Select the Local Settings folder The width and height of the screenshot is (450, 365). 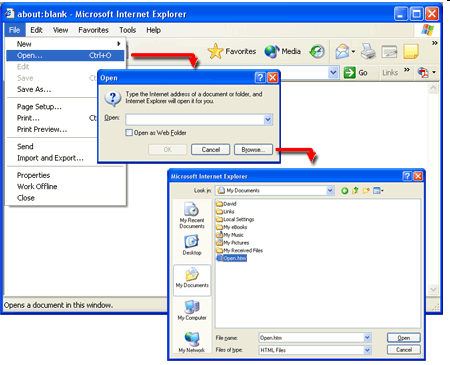[x=235, y=219]
